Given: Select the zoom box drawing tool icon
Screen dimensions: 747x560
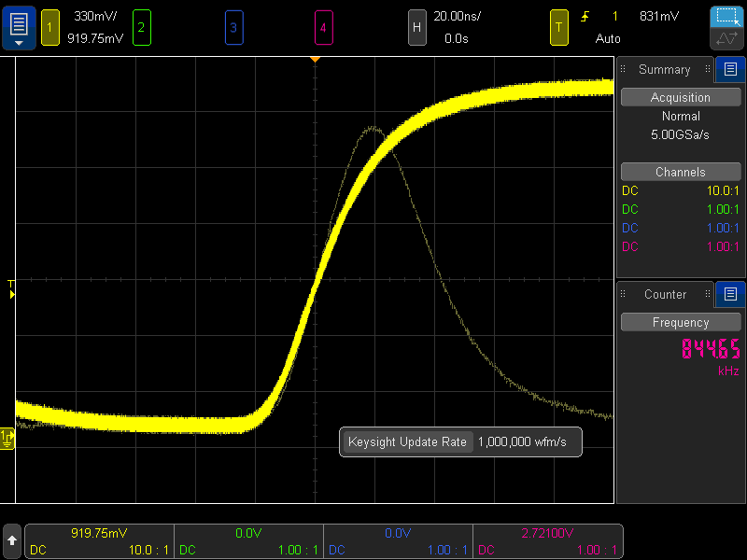Looking at the screenshot, I should [726, 17].
